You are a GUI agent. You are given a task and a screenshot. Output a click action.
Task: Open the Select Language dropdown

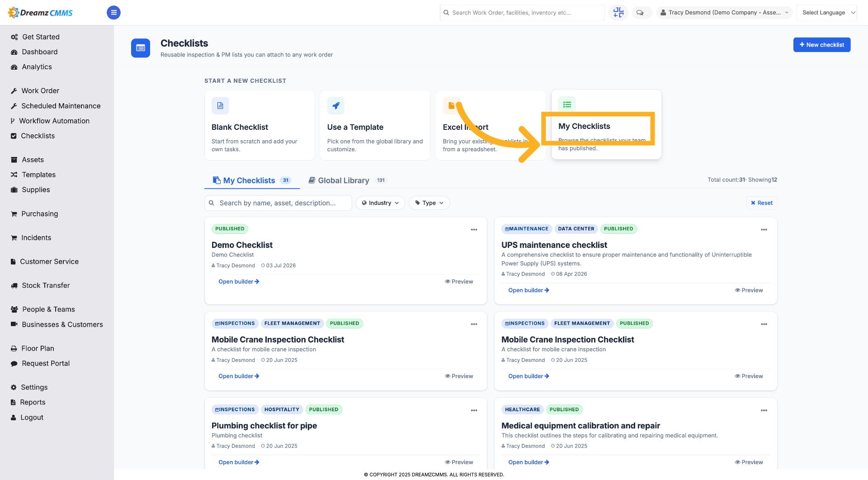(x=826, y=13)
